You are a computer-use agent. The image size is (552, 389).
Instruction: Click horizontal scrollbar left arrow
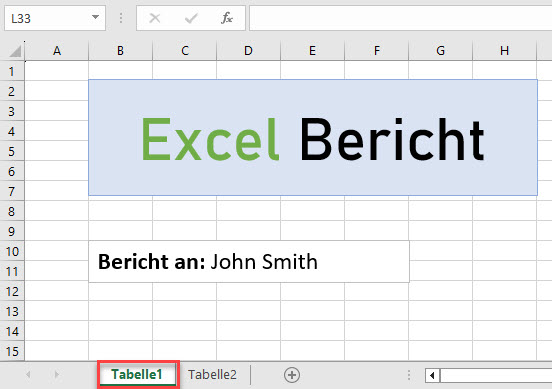tap(432, 375)
